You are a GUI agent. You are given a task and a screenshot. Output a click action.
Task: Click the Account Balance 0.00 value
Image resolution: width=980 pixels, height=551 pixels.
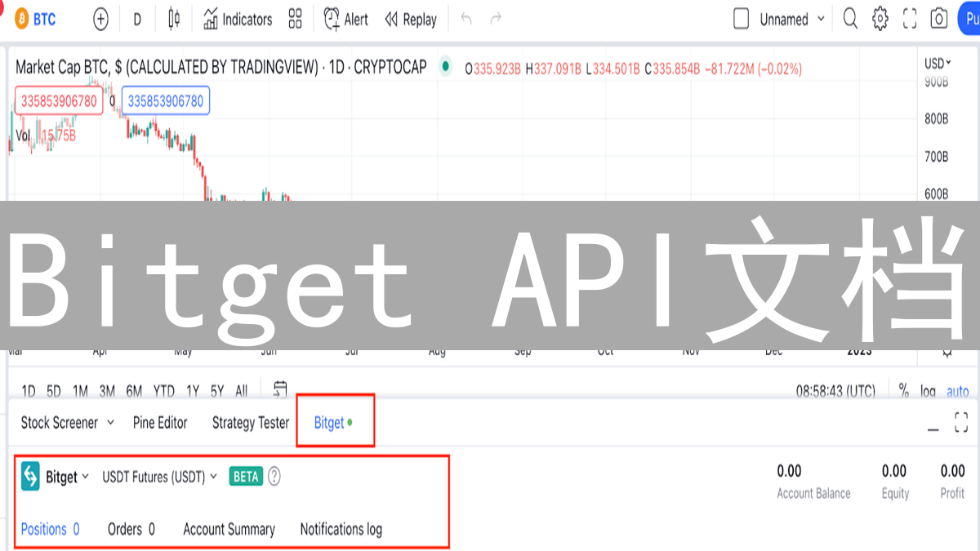coord(789,471)
